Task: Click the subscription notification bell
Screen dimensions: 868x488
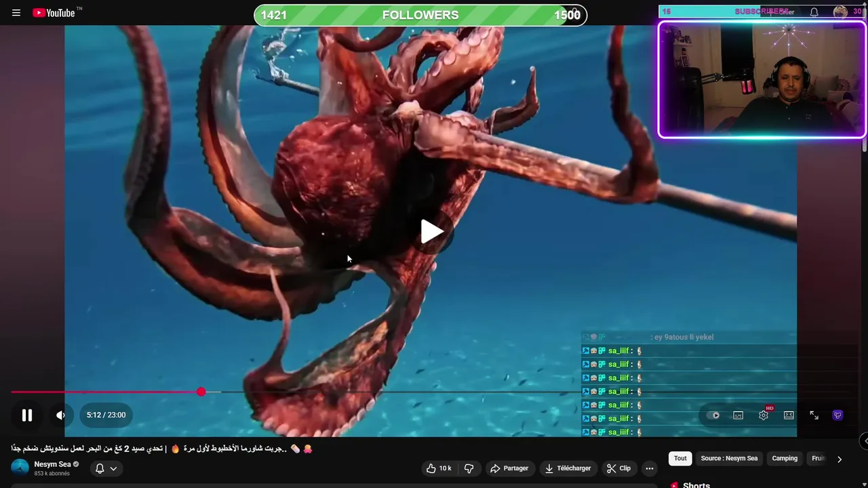Action: point(100,468)
